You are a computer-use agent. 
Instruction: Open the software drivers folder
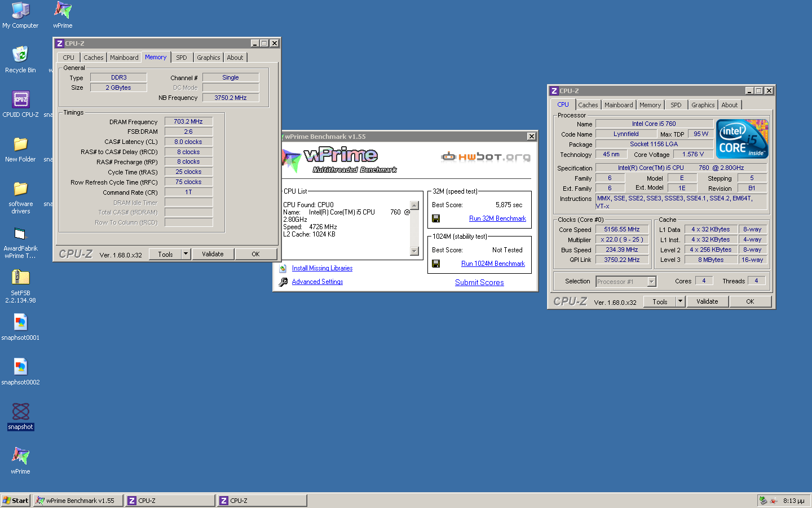point(20,197)
